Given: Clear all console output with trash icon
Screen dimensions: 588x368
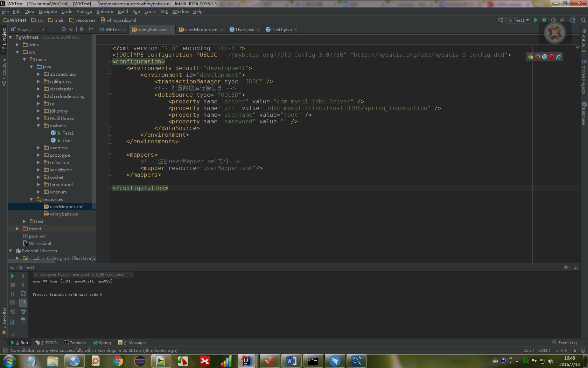Looking at the screenshot, I should (x=23, y=320).
